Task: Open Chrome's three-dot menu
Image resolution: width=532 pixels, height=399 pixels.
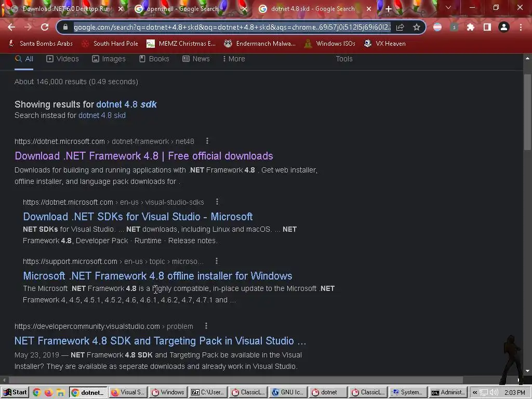Action: pyautogui.click(x=521, y=27)
